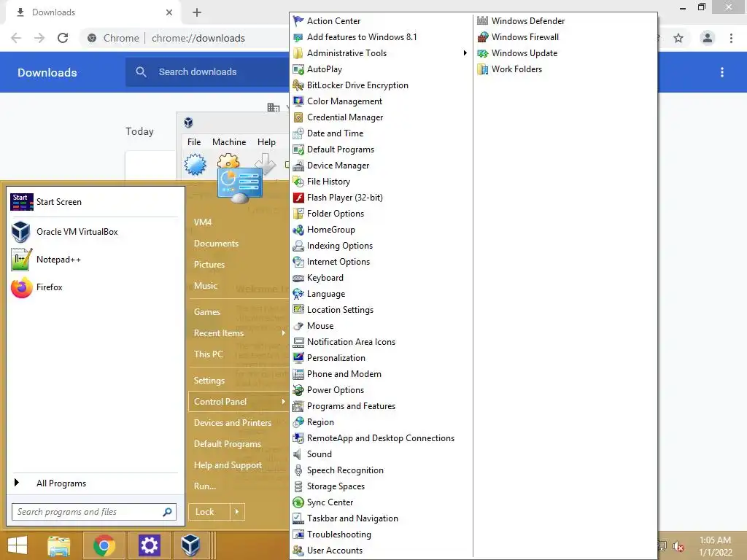Open Flash Player (32-bit) icon

tap(298, 198)
